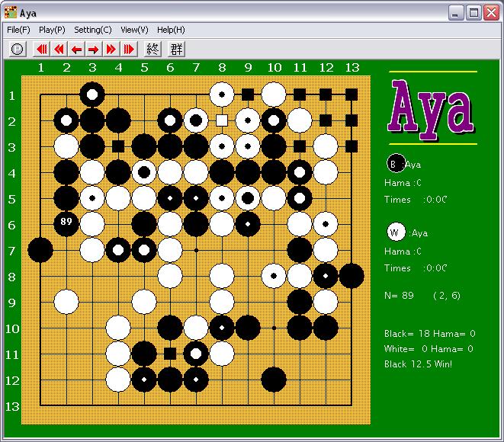Click the row 13 coordinate label

click(x=12, y=407)
